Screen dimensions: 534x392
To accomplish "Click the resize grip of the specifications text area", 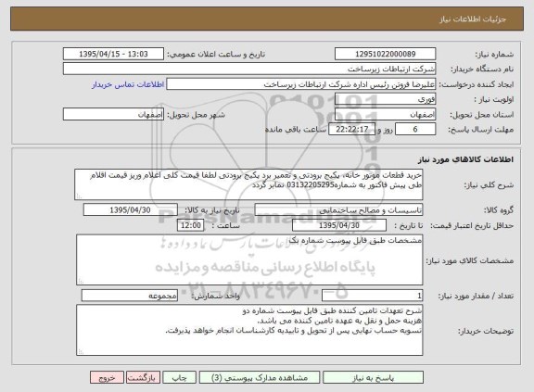I will point(81,281).
